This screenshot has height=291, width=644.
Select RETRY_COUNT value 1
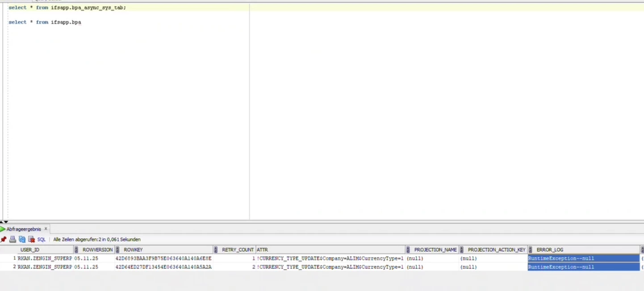[x=234, y=258]
